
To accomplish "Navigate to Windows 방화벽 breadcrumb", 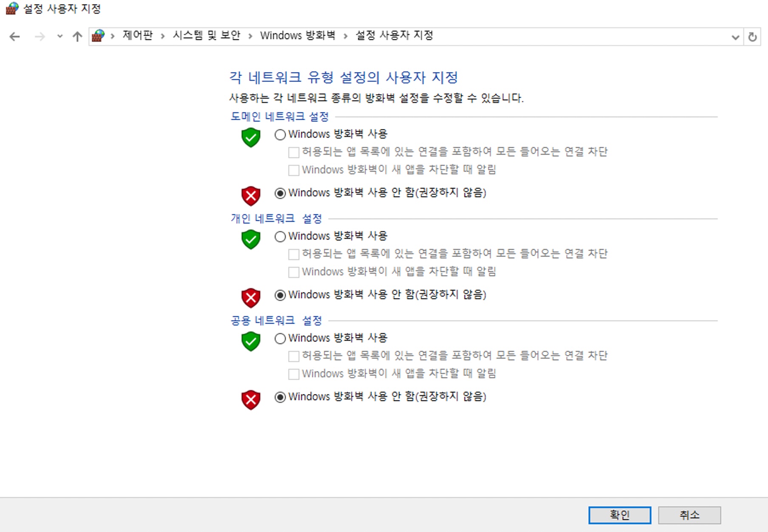I will [x=298, y=35].
